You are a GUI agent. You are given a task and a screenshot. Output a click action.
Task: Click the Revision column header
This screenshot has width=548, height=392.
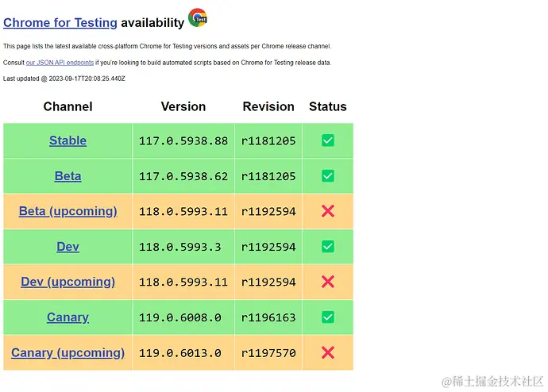pos(268,106)
